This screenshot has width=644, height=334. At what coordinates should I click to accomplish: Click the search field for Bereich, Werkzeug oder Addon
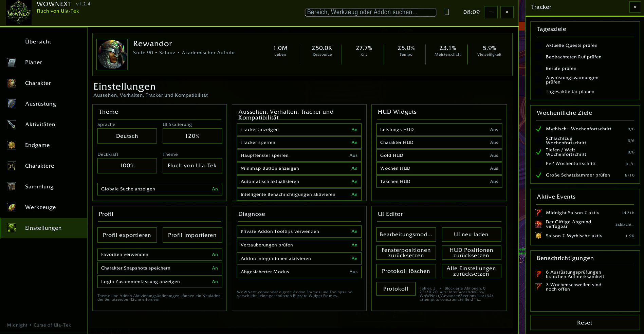(x=370, y=12)
